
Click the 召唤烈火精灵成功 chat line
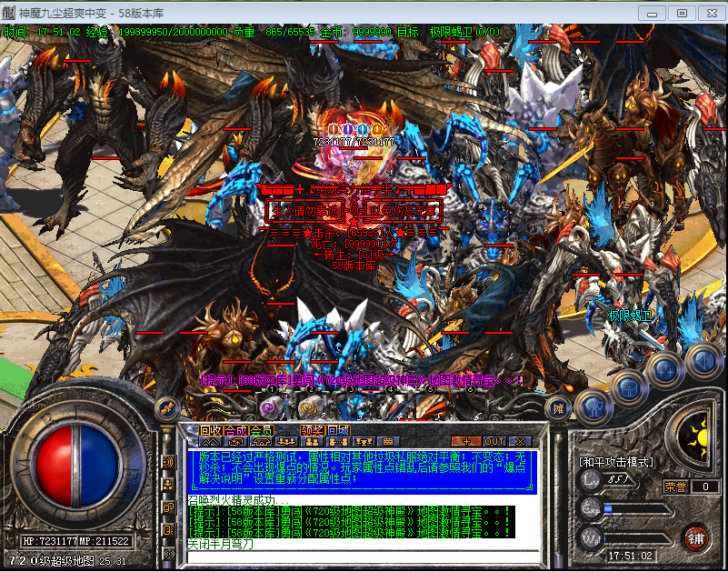(x=238, y=501)
